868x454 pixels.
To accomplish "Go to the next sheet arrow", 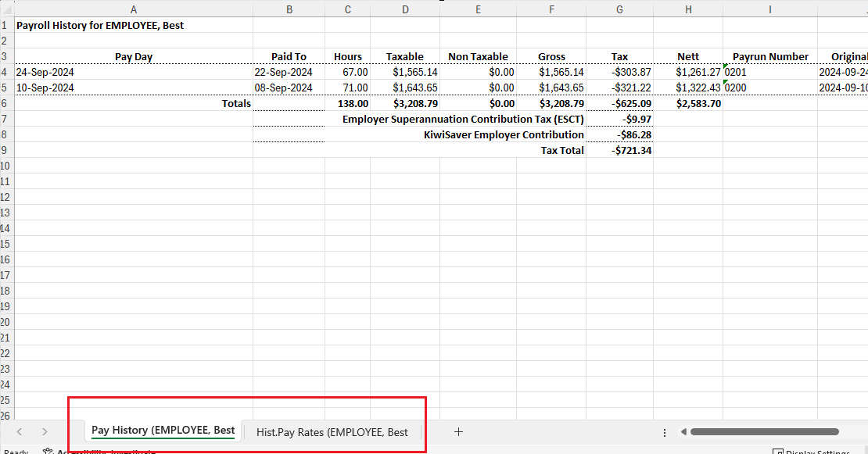I will (45, 432).
